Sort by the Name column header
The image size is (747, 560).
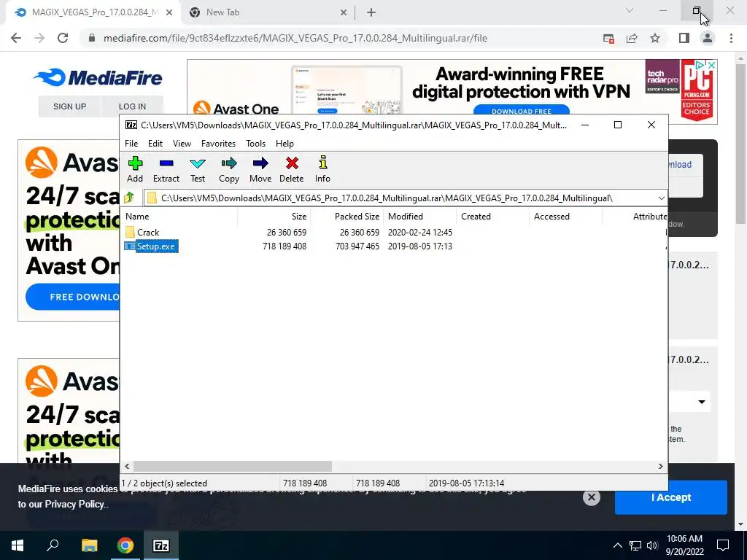coord(181,216)
